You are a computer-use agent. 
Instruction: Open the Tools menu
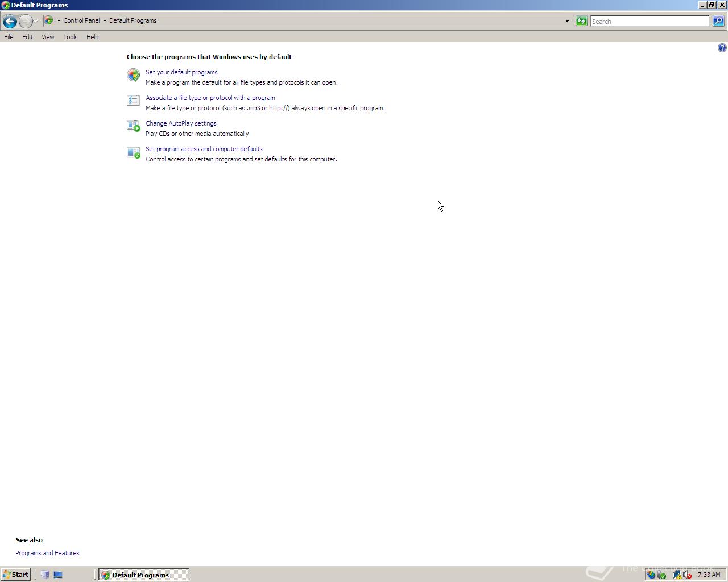[71, 37]
